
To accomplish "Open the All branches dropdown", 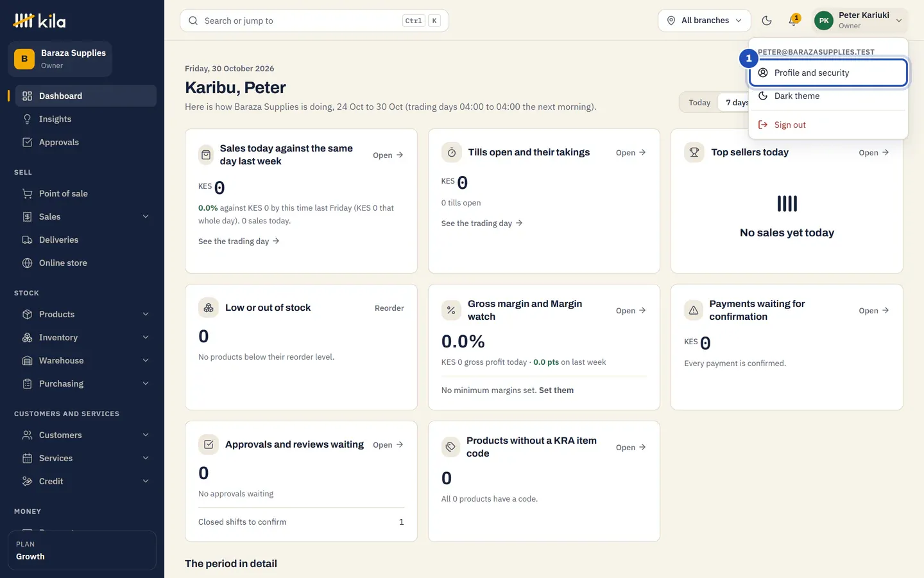I will (x=704, y=21).
